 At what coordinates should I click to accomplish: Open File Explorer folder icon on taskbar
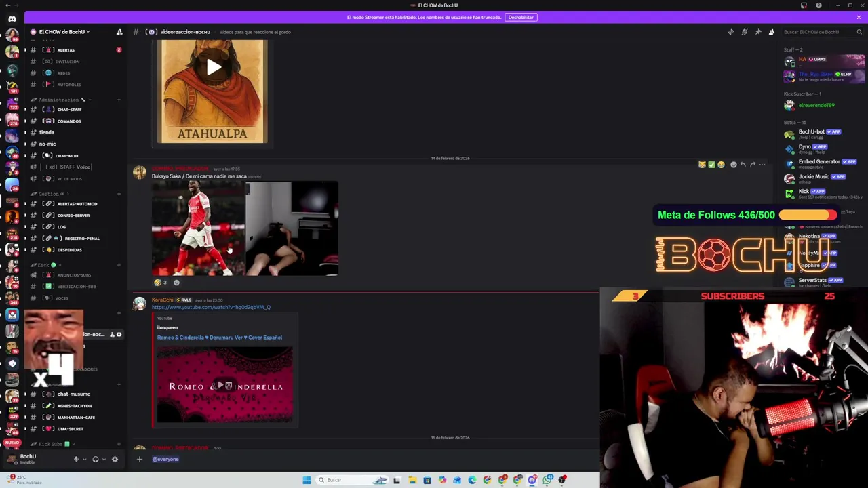click(412, 480)
